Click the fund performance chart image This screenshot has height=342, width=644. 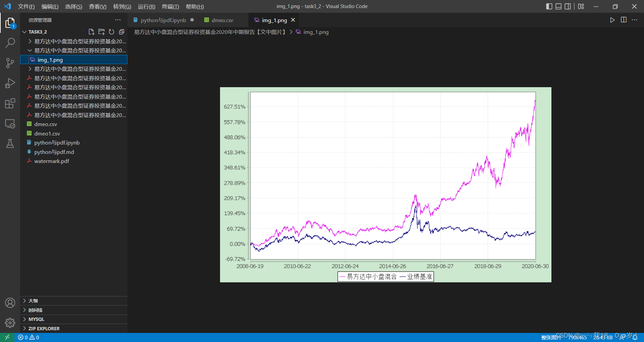(x=385, y=185)
